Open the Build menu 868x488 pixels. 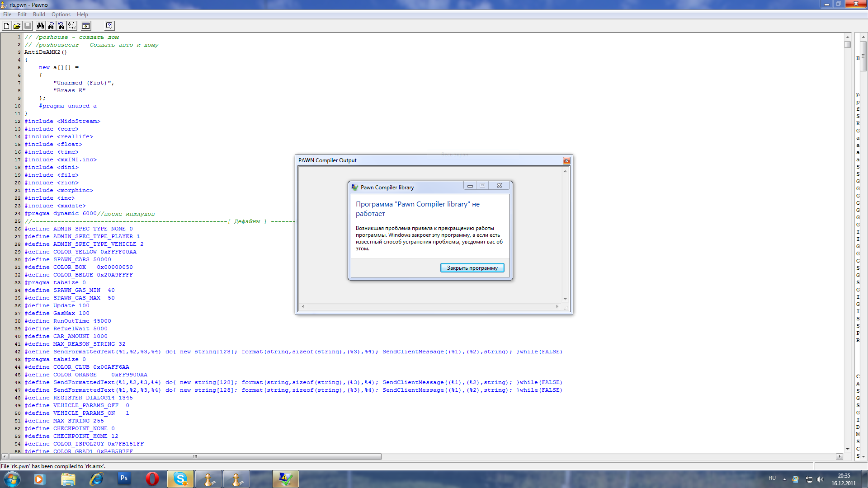[39, 14]
